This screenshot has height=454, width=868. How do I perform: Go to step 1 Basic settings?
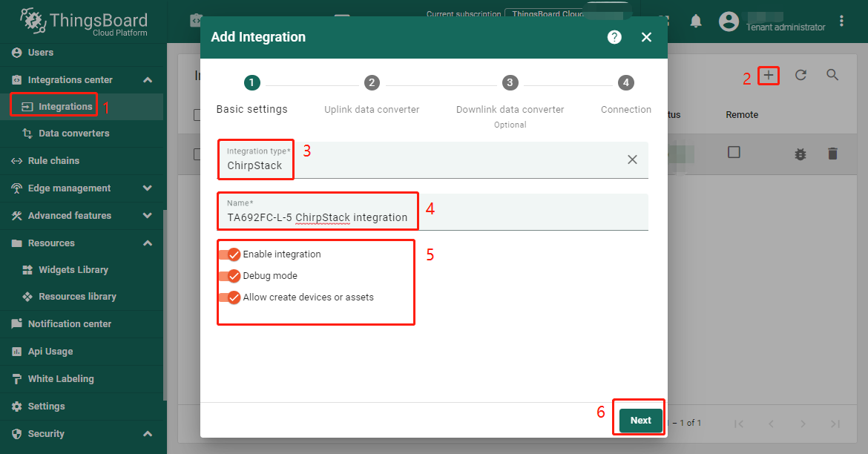pyautogui.click(x=251, y=95)
